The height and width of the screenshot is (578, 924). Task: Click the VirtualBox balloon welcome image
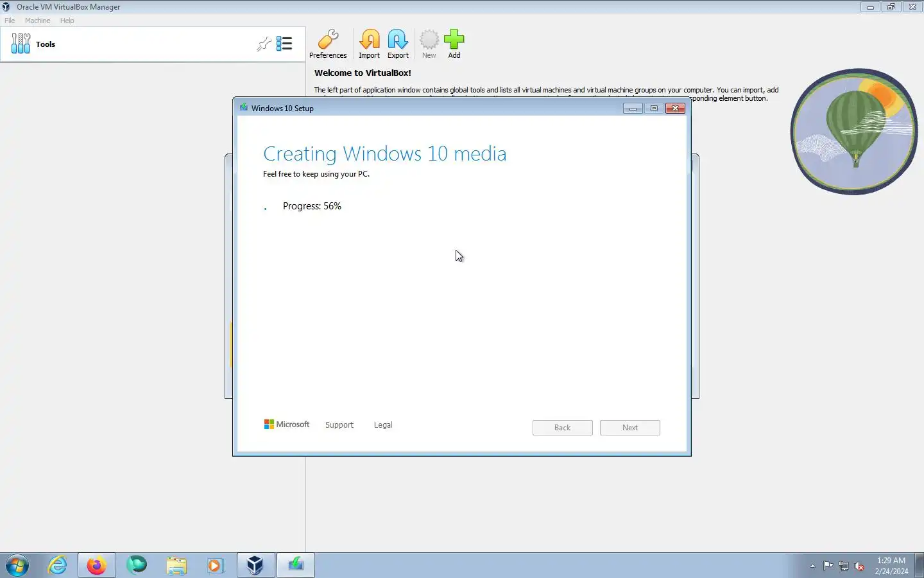854,131
